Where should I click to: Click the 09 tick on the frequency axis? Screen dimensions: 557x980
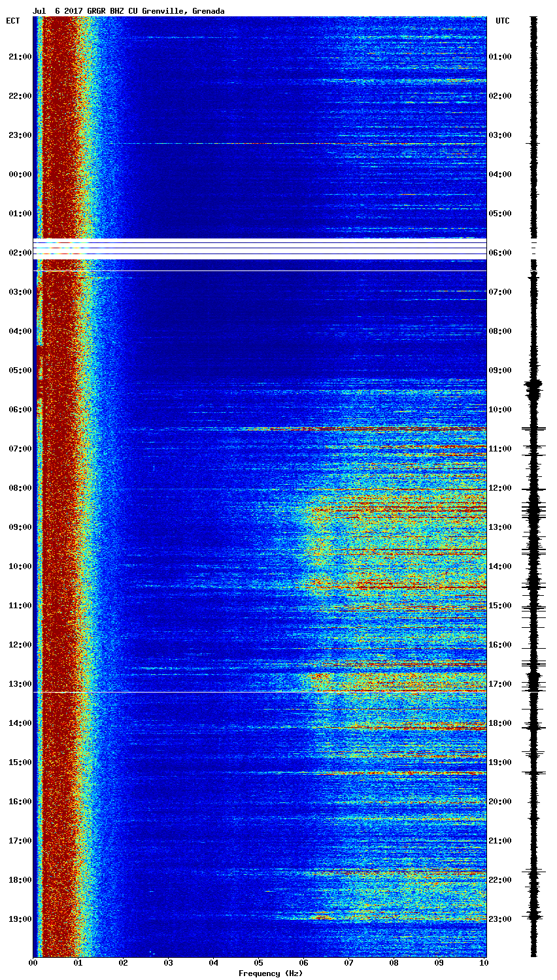pyautogui.click(x=439, y=963)
